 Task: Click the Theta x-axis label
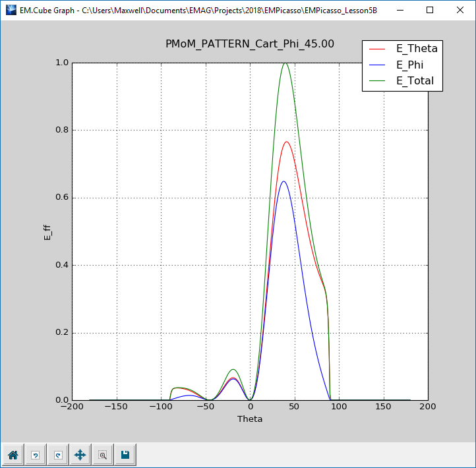[x=250, y=419]
